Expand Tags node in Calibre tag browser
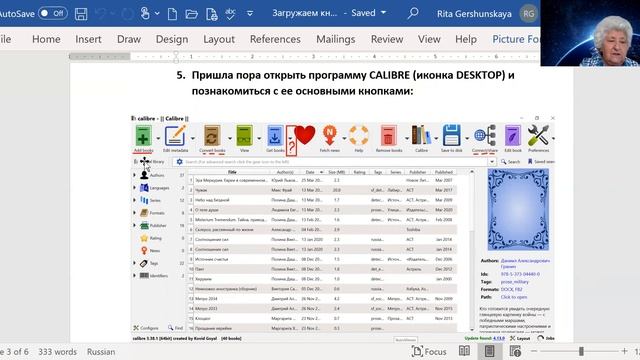Image resolution: width=640 pixels, height=360 pixels. click(x=134, y=263)
